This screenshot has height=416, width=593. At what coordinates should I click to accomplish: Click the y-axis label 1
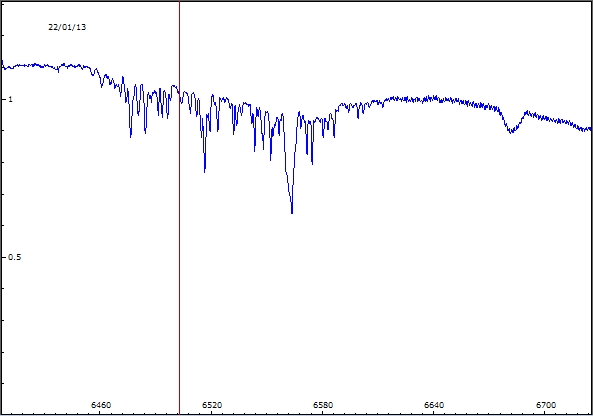[11, 99]
